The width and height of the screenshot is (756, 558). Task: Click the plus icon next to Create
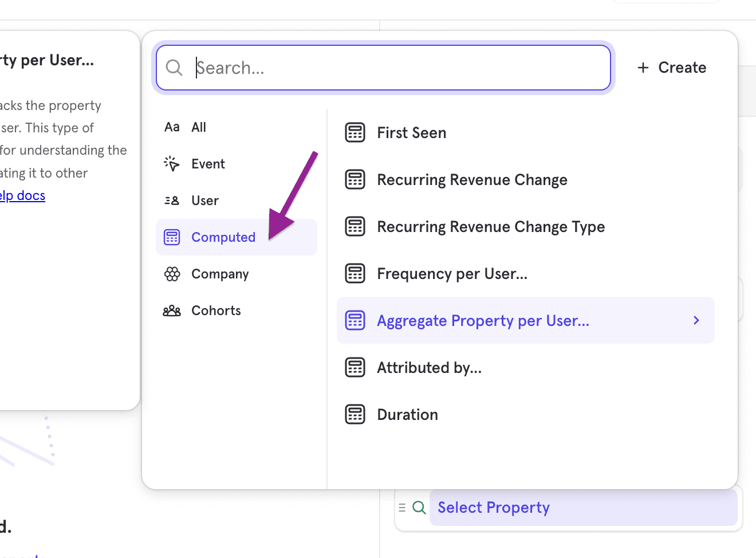(643, 68)
